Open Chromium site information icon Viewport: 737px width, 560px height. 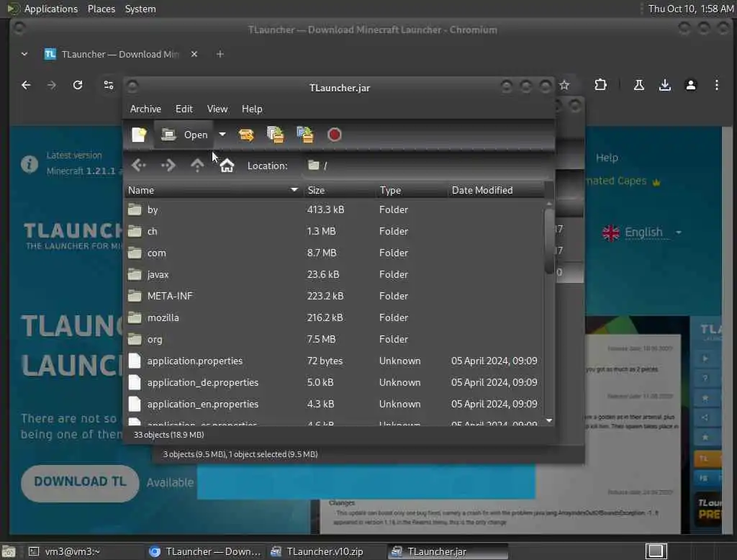pyautogui.click(x=109, y=85)
